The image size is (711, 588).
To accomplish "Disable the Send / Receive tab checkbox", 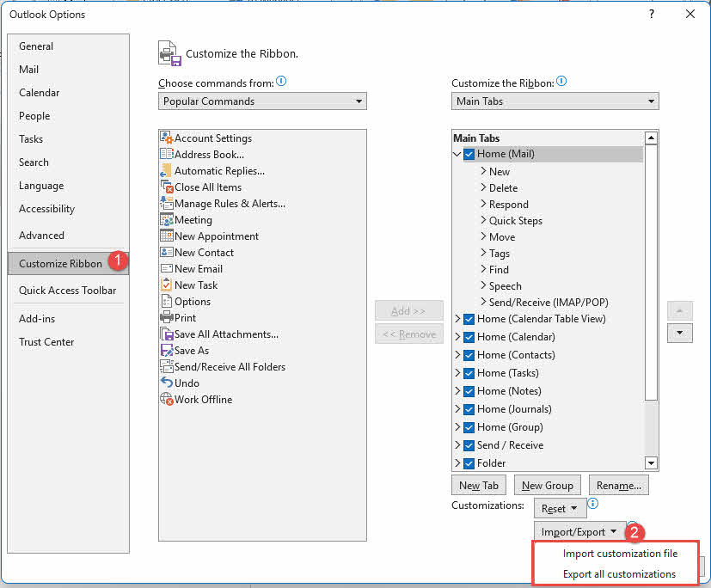I will 467,445.
